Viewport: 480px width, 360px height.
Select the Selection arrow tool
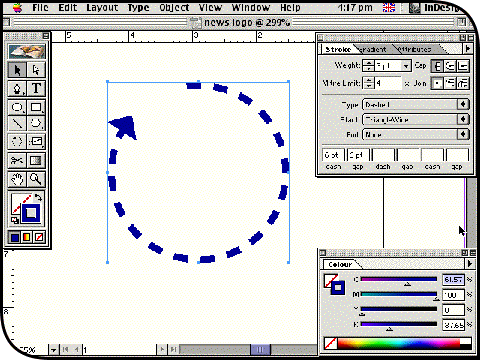17,70
